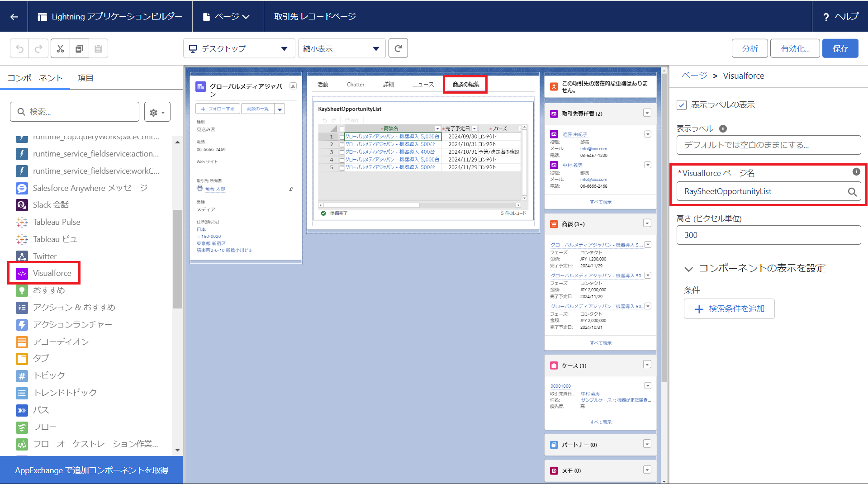Select the Twitter component
The width and height of the screenshot is (868, 484).
(36, 256)
